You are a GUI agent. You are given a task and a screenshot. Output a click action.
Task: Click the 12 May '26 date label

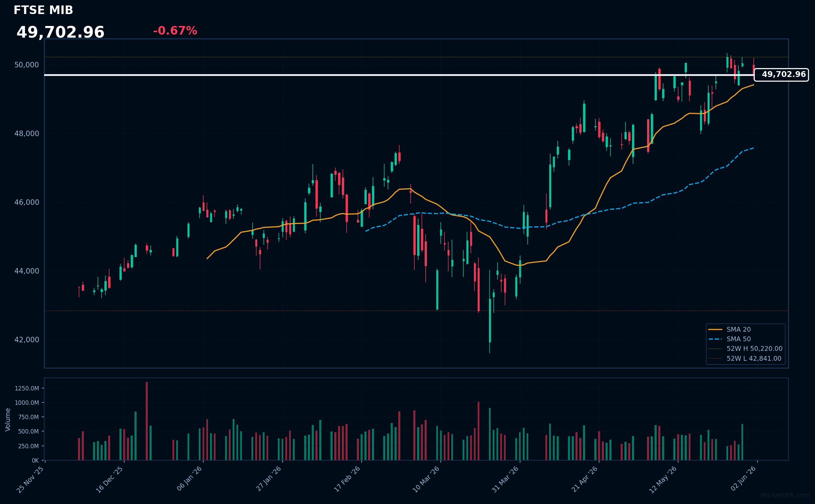click(x=663, y=479)
